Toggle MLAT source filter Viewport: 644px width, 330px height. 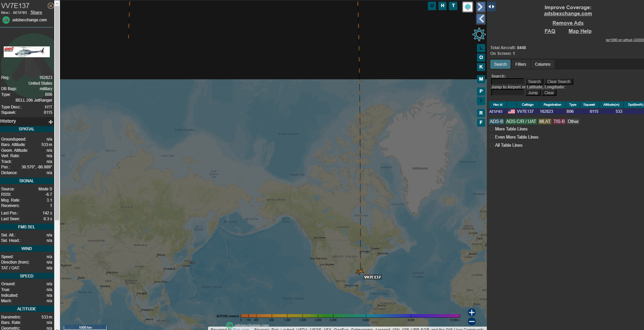[x=545, y=122]
